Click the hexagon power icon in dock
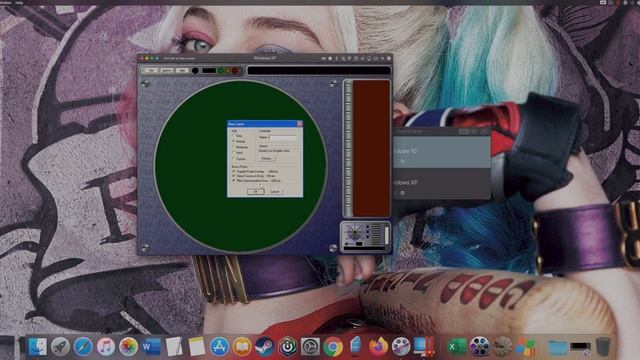The height and width of the screenshot is (360, 640). click(287, 347)
